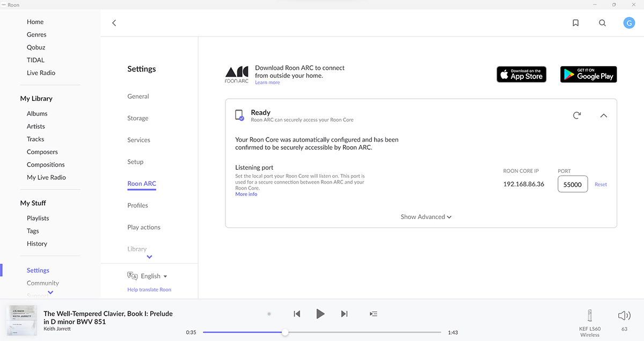Browse Genres in the sidebar
The image size is (644, 341).
tap(36, 34)
